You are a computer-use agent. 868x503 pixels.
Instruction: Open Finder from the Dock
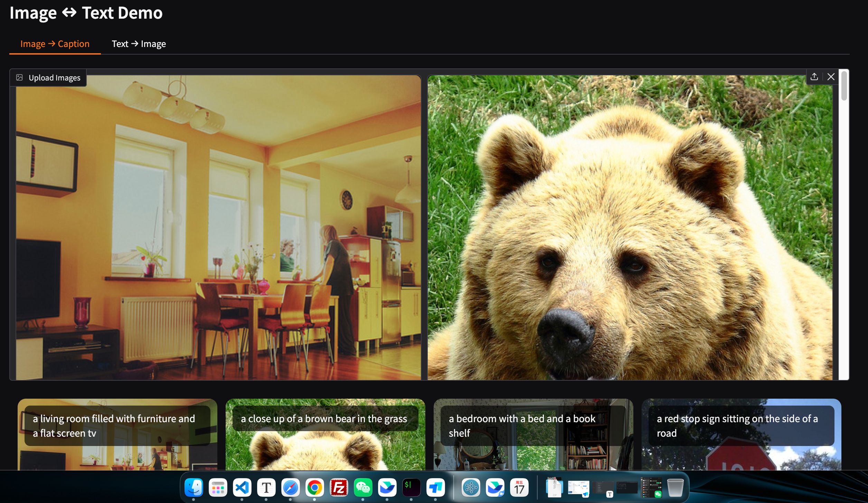[x=194, y=487]
